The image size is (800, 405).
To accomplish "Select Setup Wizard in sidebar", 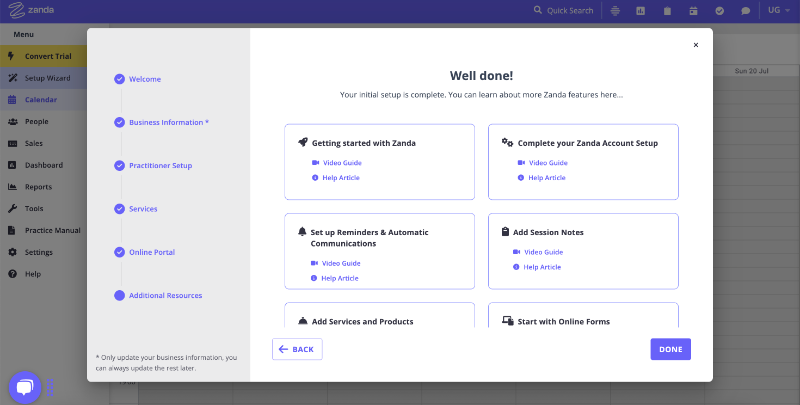I will tap(43, 78).
